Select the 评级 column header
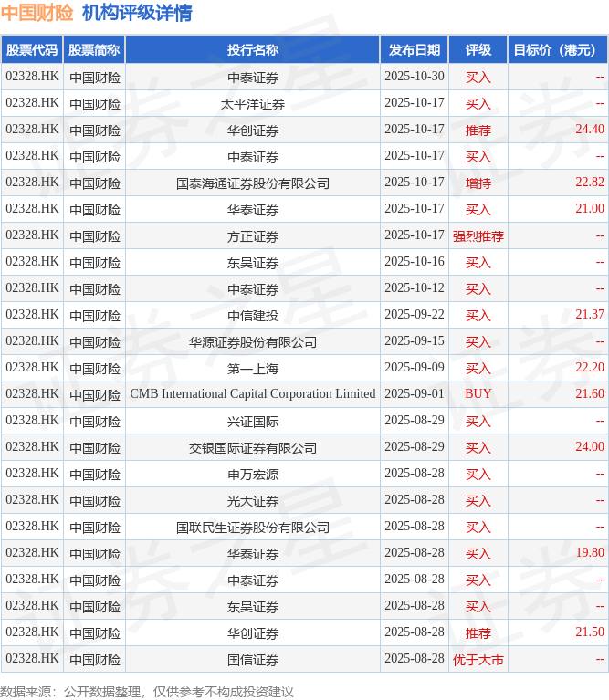609x700 pixels. click(x=478, y=50)
